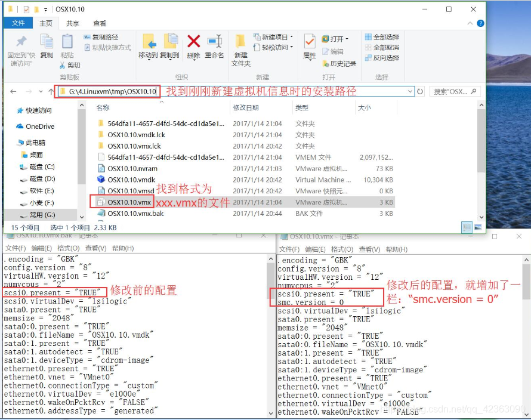Viewport: 531px width, 420px height.
Task: Click the Refresh button beside address bar
Action: 420,91
